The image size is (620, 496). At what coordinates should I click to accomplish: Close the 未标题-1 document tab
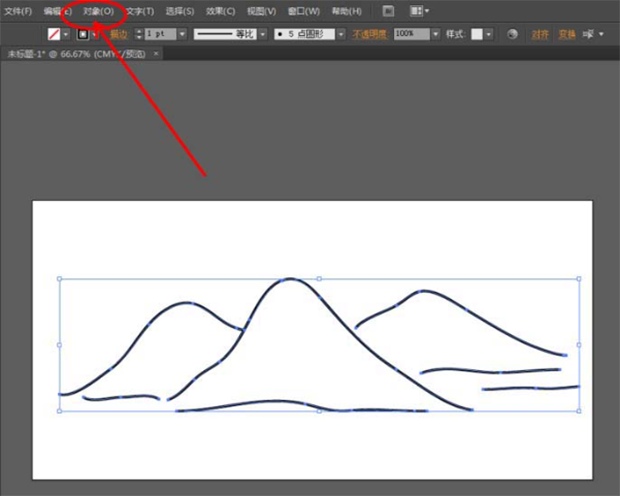[156, 53]
